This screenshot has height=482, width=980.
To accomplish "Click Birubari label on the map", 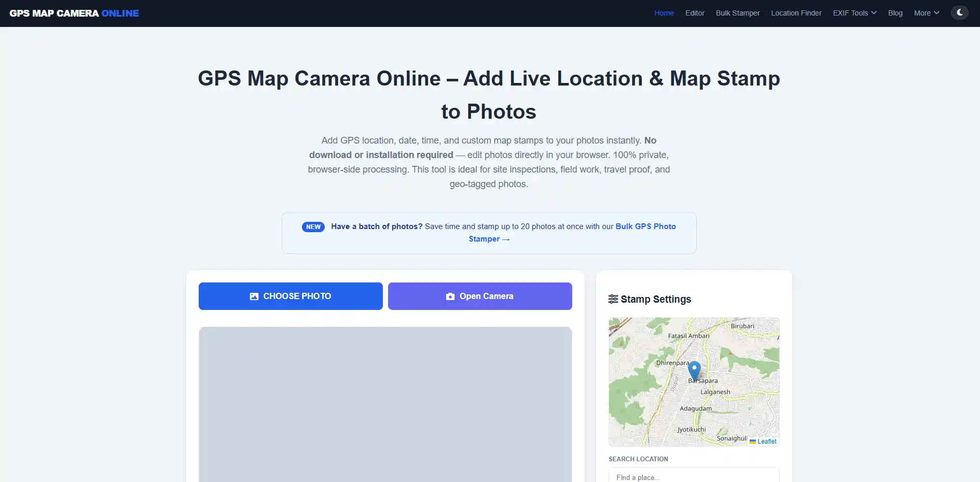I will (x=742, y=326).
